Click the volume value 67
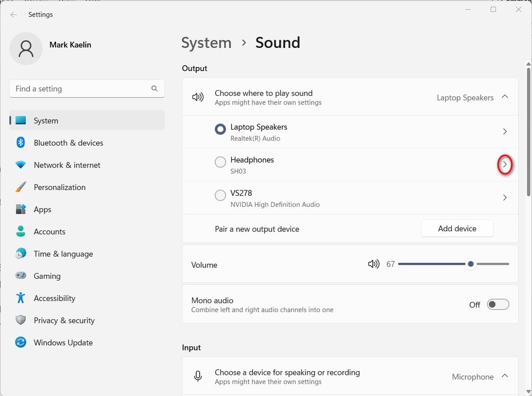The image size is (532, 396). coord(391,264)
